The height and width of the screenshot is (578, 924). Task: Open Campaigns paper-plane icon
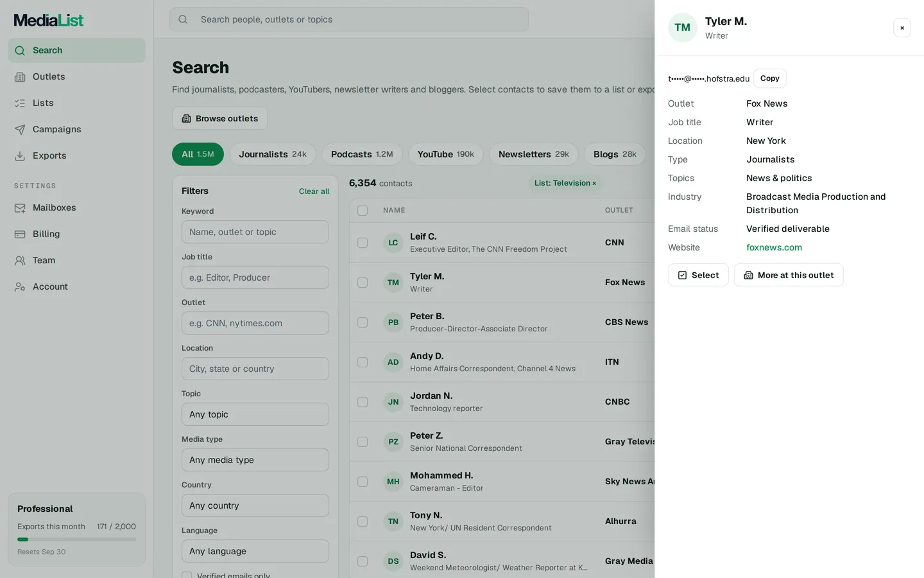(x=20, y=129)
